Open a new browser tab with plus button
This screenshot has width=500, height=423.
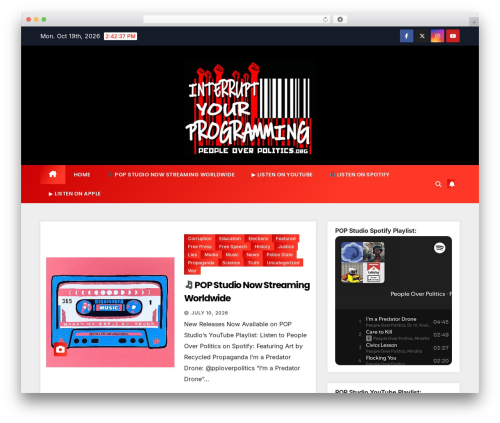[474, 22]
